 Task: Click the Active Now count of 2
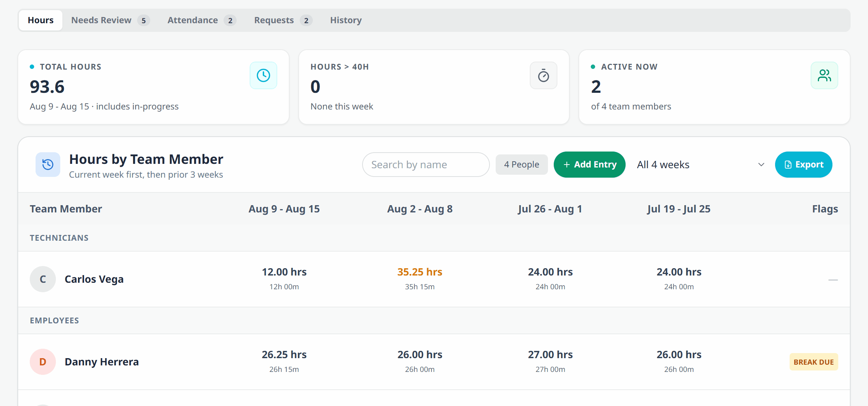[596, 87]
